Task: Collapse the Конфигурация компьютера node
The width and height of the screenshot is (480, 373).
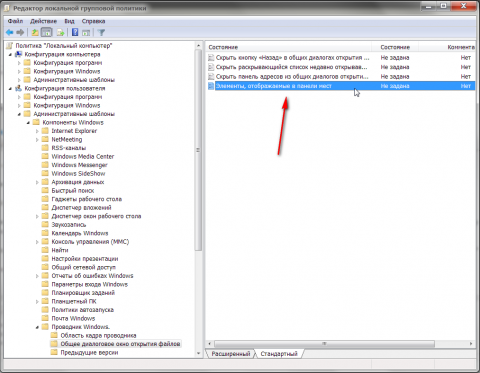Action: click(10, 54)
